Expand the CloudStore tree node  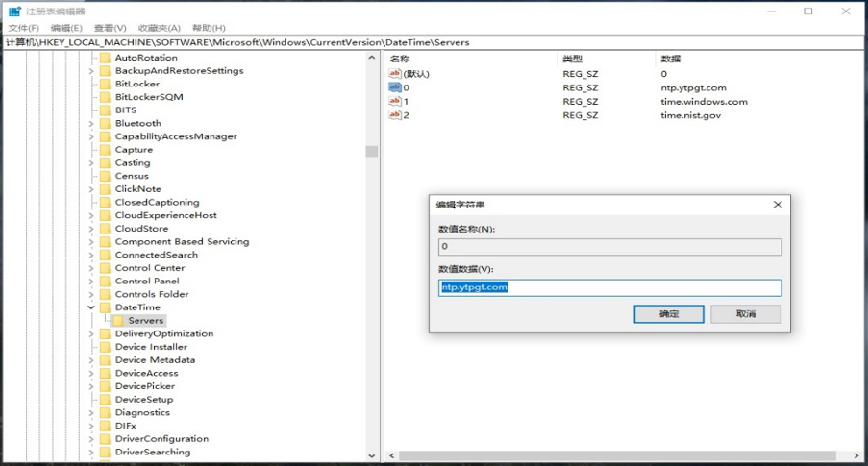point(92,229)
